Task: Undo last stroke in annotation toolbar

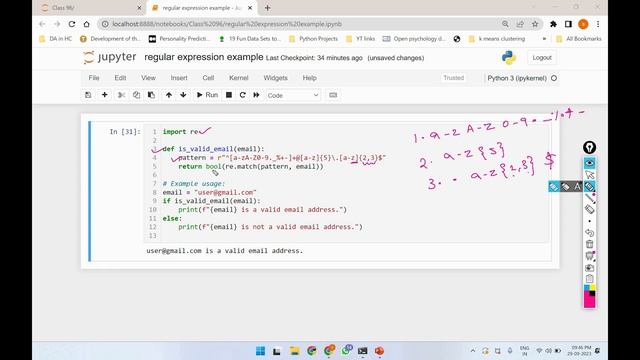Action: (589, 233)
